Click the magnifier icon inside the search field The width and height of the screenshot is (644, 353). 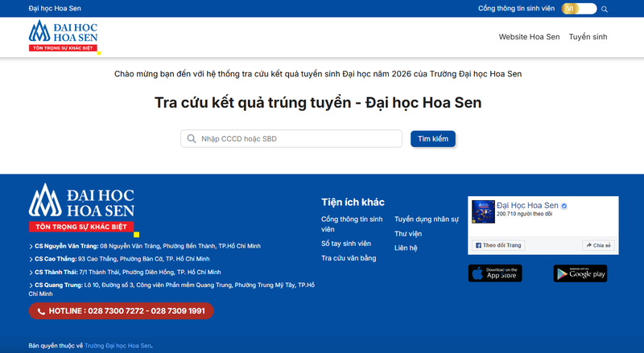pyautogui.click(x=192, y=139)
